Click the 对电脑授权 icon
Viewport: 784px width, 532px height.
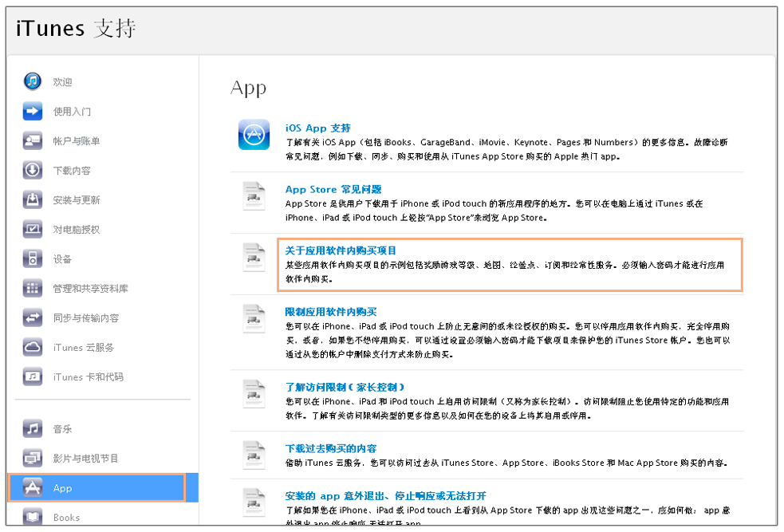[x=33, y=229]
